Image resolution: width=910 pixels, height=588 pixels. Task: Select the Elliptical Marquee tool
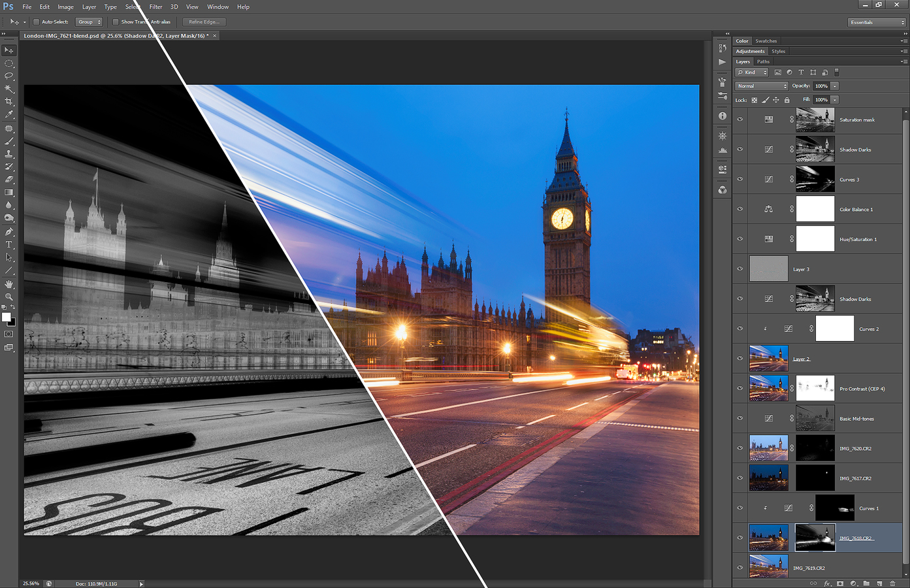[x=9, y=63]
